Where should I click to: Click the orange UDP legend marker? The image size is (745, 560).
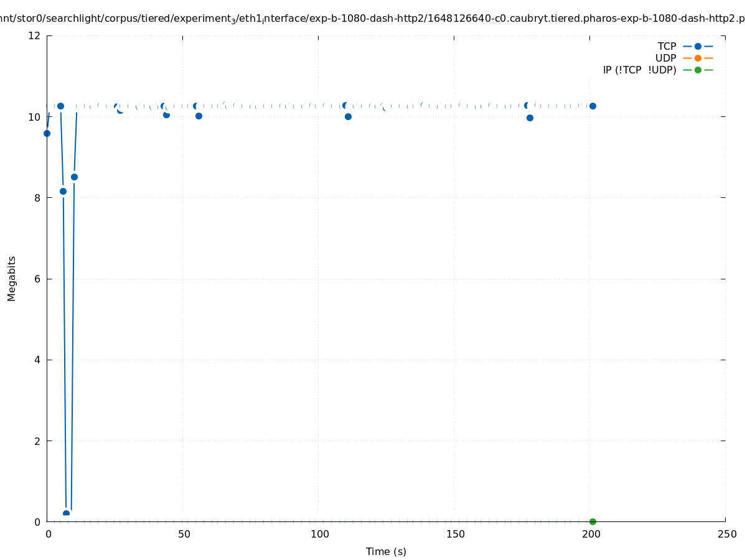(x=698, y=58)
